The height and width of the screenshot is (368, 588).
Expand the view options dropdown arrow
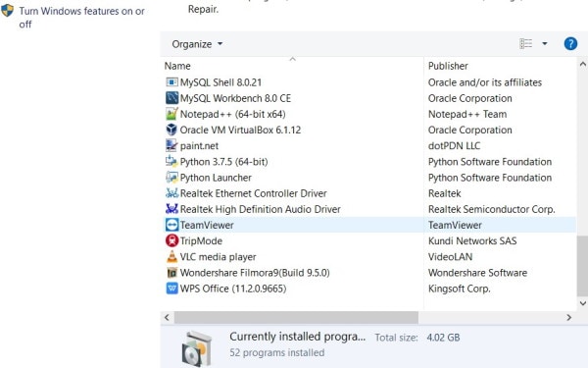pyautogui.click(x=545, y=43)
